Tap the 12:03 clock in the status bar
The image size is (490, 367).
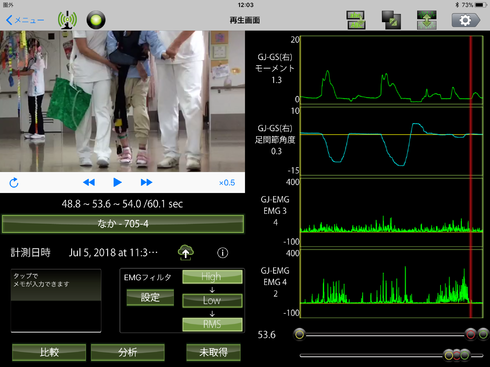245,5
